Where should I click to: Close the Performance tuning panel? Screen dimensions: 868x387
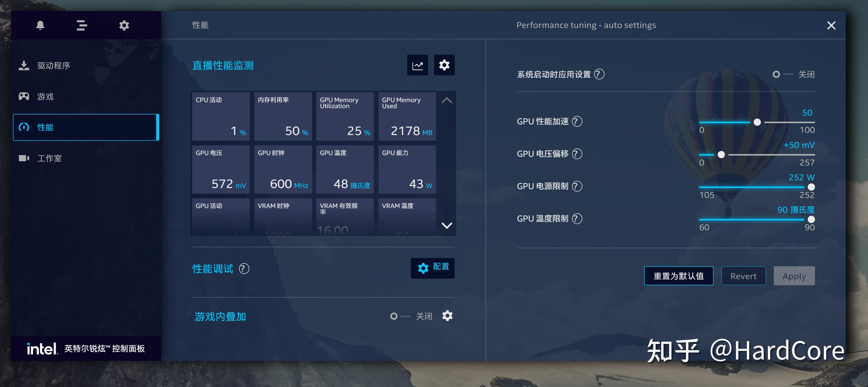pyautogui.click(x=831, y=25)
